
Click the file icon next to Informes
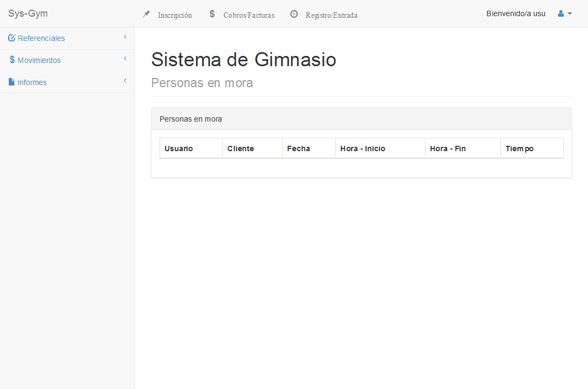point(12,82)
